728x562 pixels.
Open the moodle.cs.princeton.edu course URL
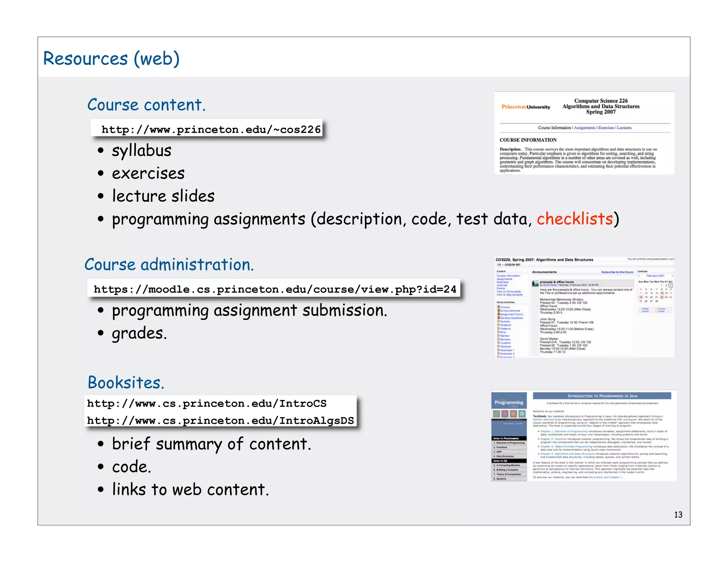[x=275, y=289]
